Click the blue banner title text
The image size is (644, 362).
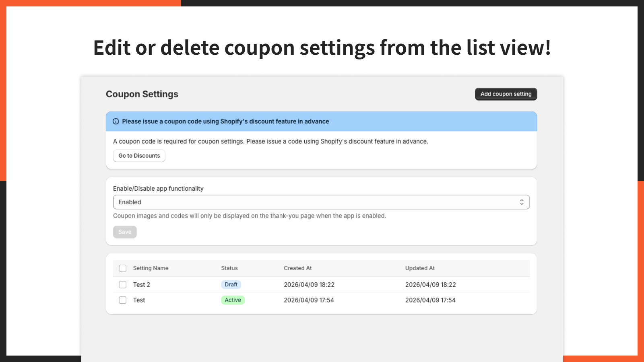[225, 121]
